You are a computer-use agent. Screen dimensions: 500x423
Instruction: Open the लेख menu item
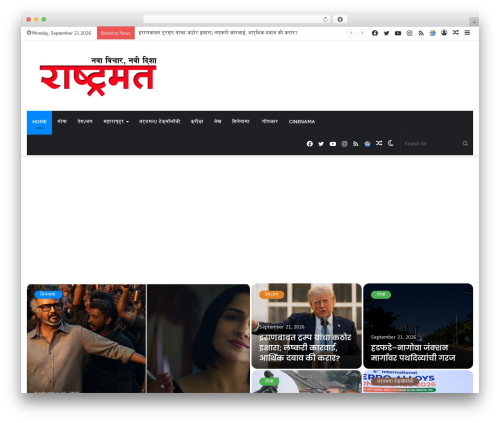coord(217,122)
